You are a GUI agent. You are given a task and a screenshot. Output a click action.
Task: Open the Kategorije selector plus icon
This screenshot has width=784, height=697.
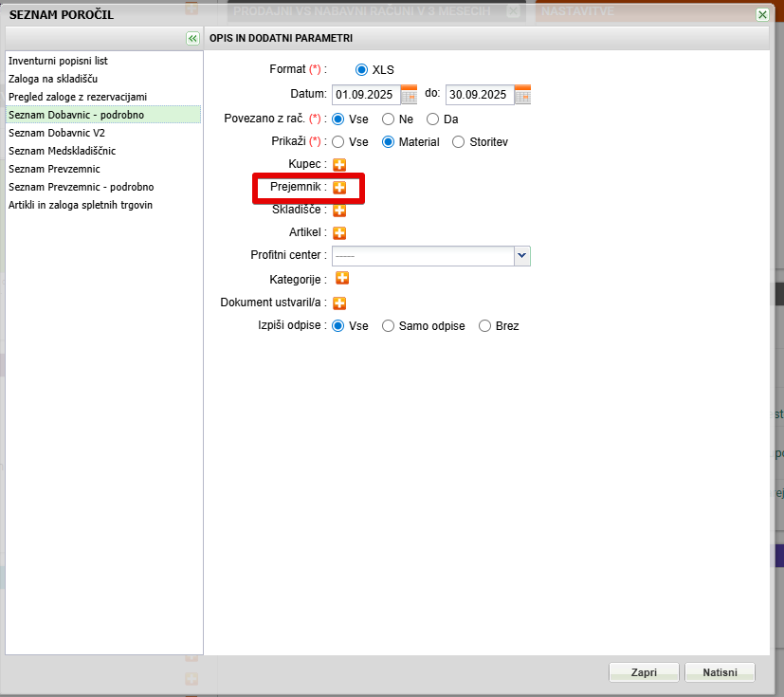[x=342, y=279]
